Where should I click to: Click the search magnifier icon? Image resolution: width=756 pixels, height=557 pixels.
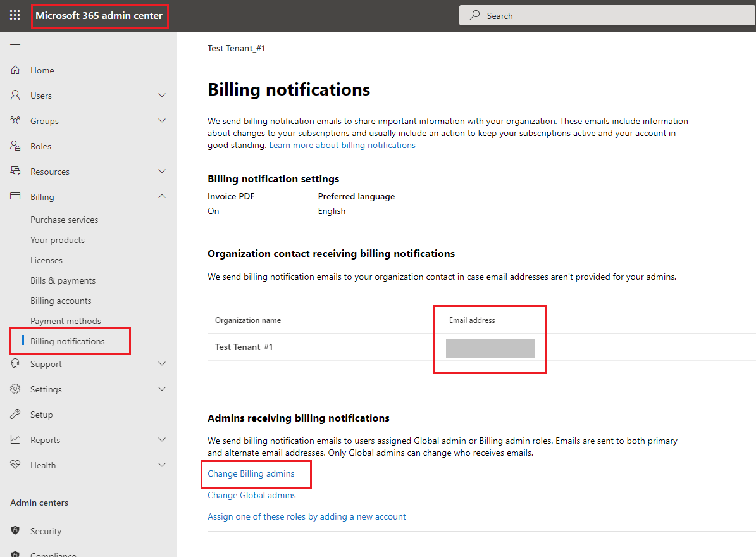(x=475, y=15)
